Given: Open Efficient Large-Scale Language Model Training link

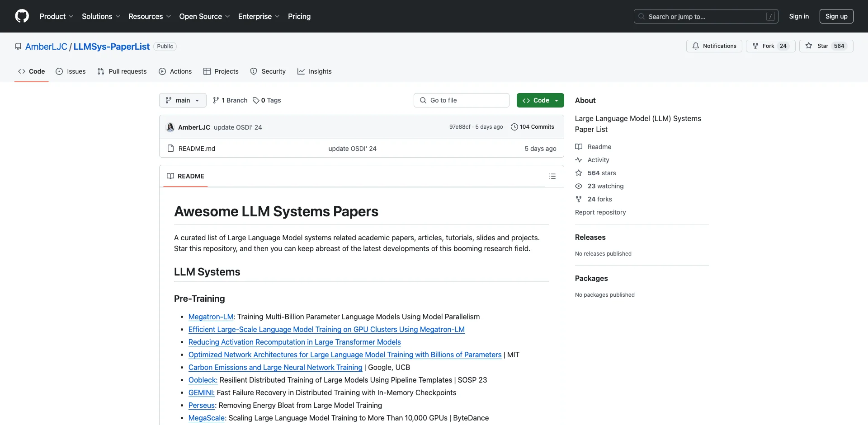Looking at the screenshot, I should click(326, 330).
